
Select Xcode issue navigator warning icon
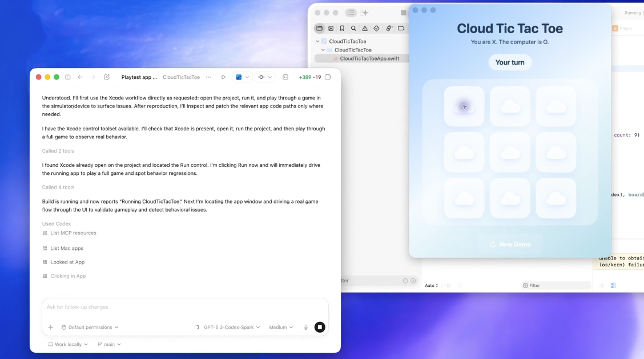click(365, 29)
